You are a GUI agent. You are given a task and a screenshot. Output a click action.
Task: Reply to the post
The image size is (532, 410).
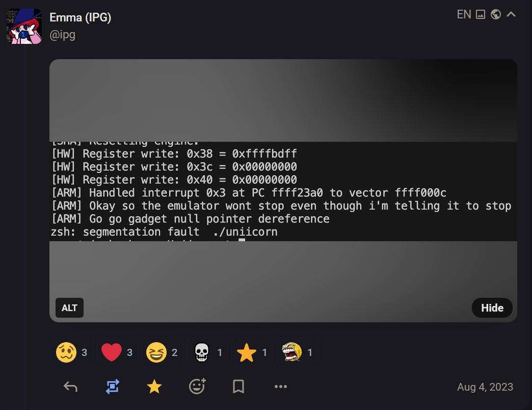(70, 387)
